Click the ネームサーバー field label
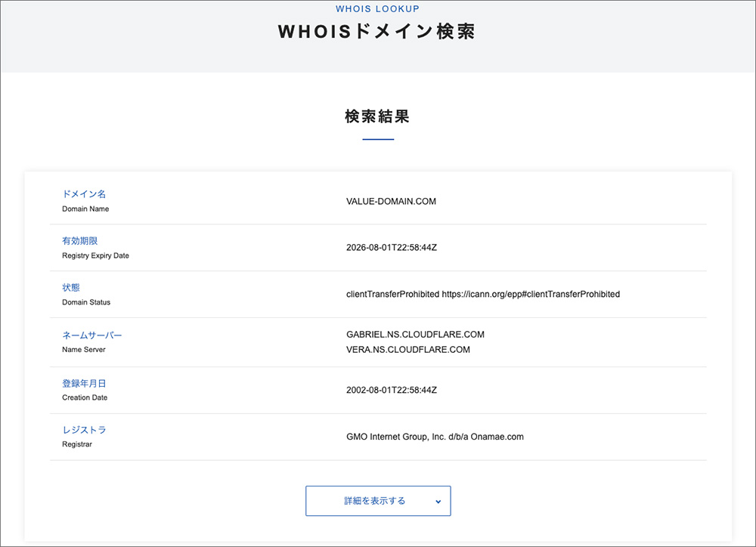The height and width of the screenshot is (547, 756). [90, 335]
